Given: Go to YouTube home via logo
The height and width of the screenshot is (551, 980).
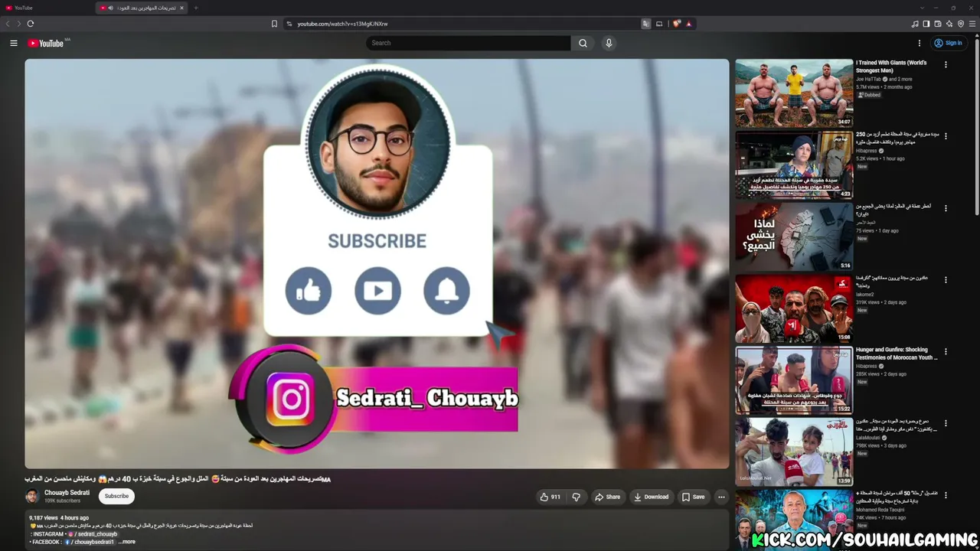Looking at the screenshot, I should 46,43.
